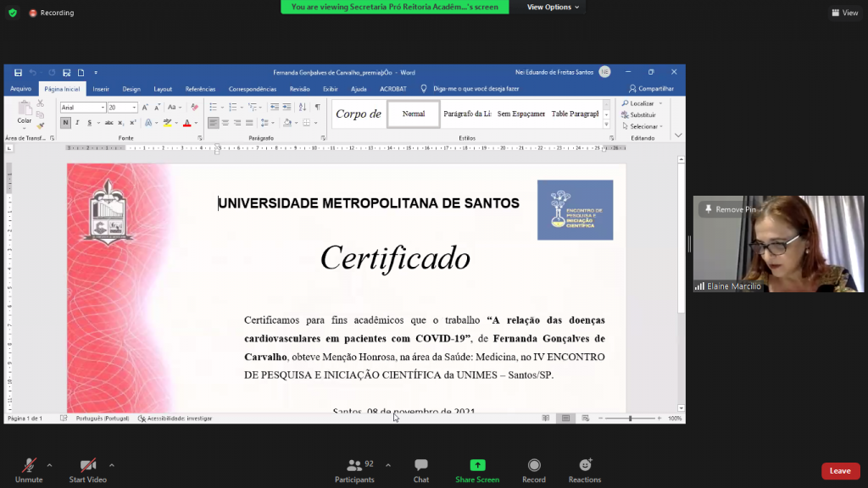Switch to the Design tab
Image resolution: width=868 pixels, height=488 pixels.
[131, 89]
